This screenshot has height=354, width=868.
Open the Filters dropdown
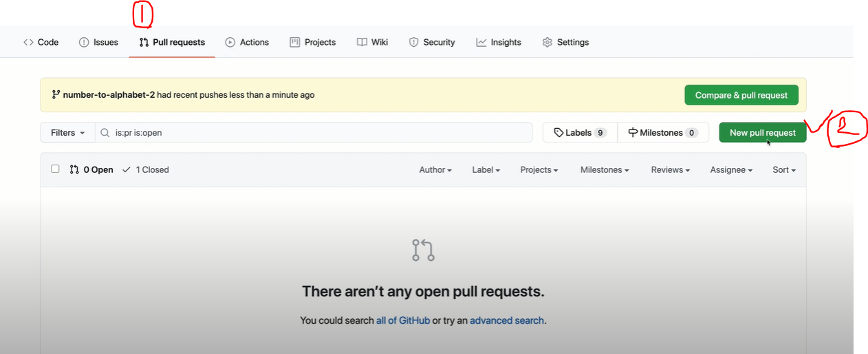(x=67, y=132)
